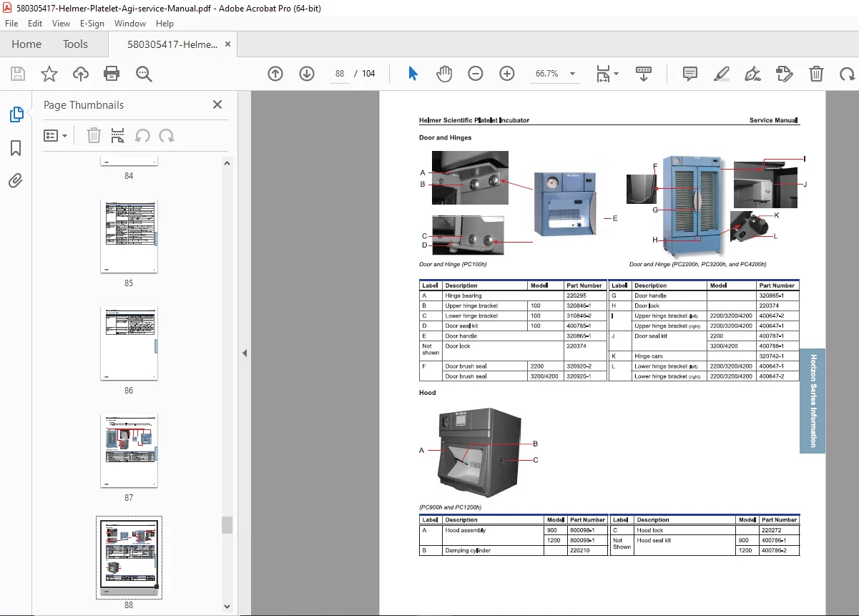
Task: Select the highlight text tool
Action: (x=722, y=74)
